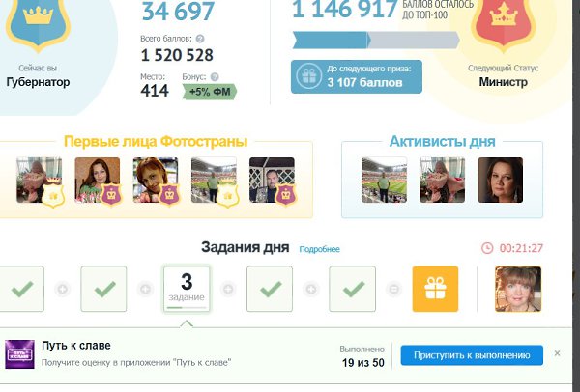Open the +5% ФМ bonus tag
Viewport: 580px width, 392px height.
pos(210,92)
